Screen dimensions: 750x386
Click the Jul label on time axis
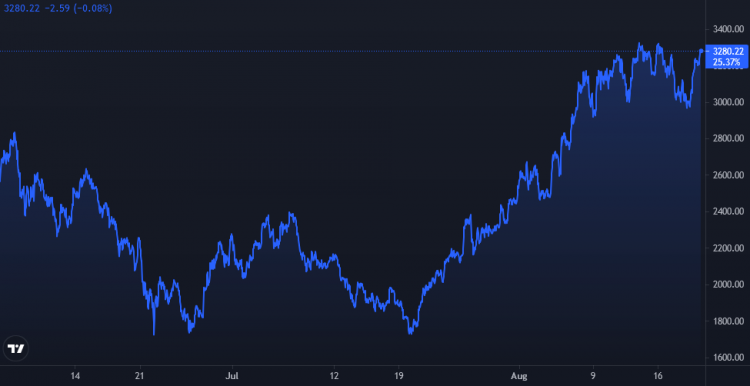tap(232, 376)
